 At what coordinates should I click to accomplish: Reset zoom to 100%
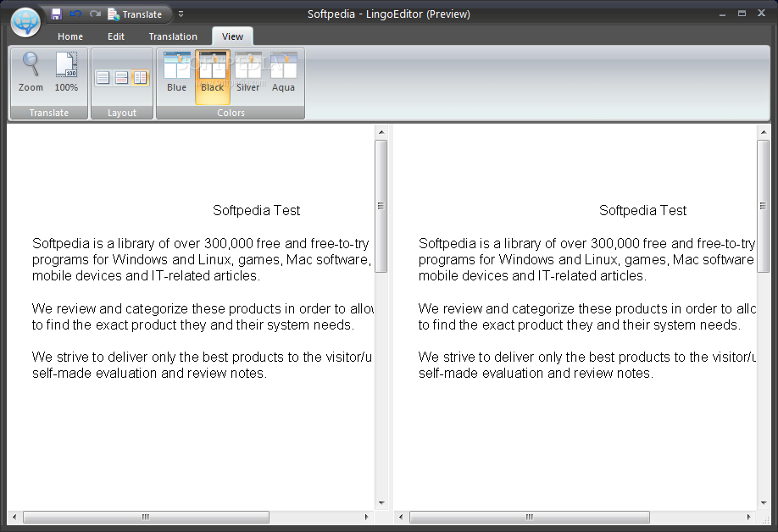pos(66,72)
